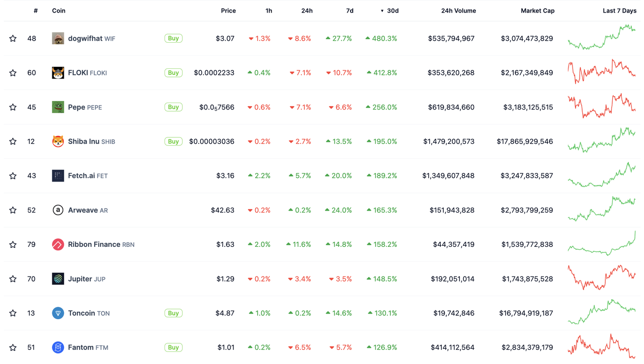Add Fantom to watchlist via star
Image resolution: width=644 pixels, height=364 pixels.
point(13,347)
